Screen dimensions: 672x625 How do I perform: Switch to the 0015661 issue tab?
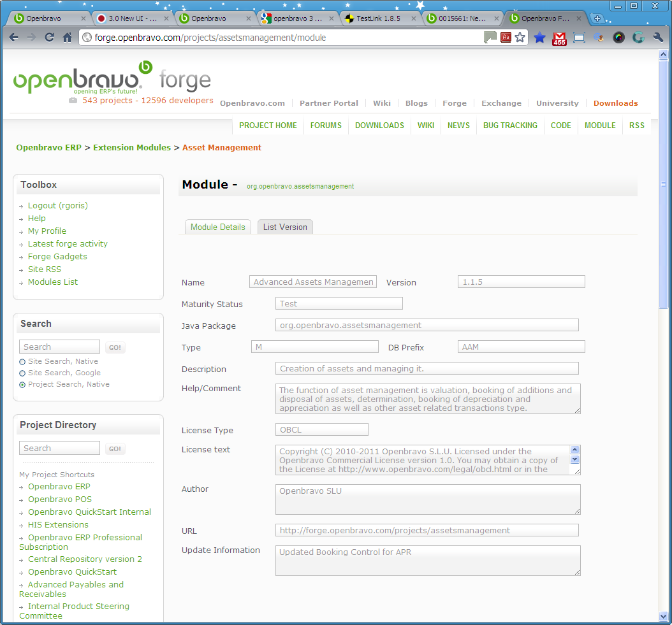click(462, 18)
